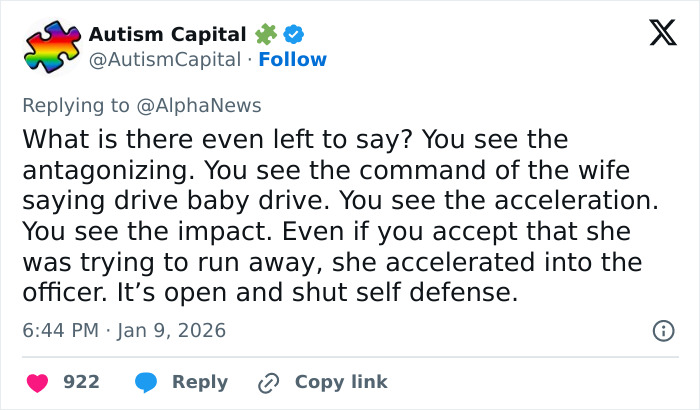The image size is (700, 410).
Task: Click the Jan 9, 2026 date
Action: coord(174,330)
